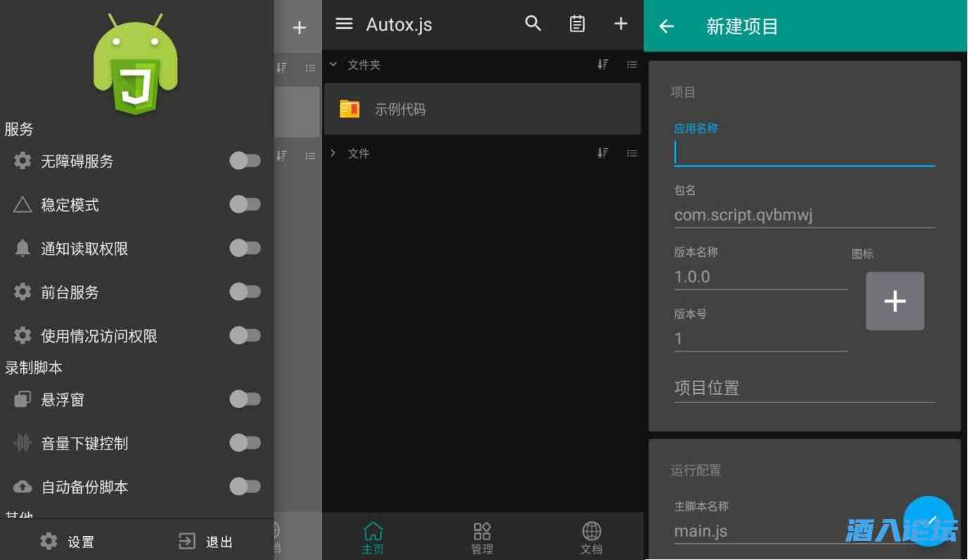Click the search magnifier icon

[533, 24]
